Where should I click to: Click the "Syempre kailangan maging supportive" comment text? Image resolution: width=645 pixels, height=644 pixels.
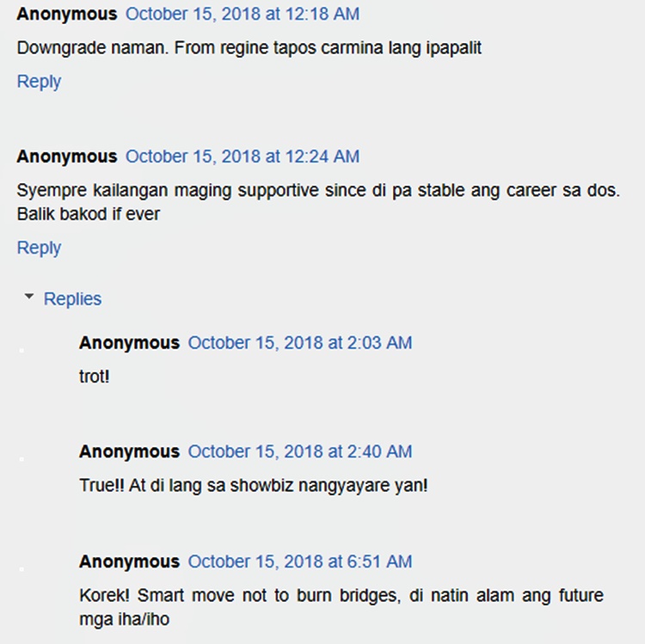(x=317, y=190)
